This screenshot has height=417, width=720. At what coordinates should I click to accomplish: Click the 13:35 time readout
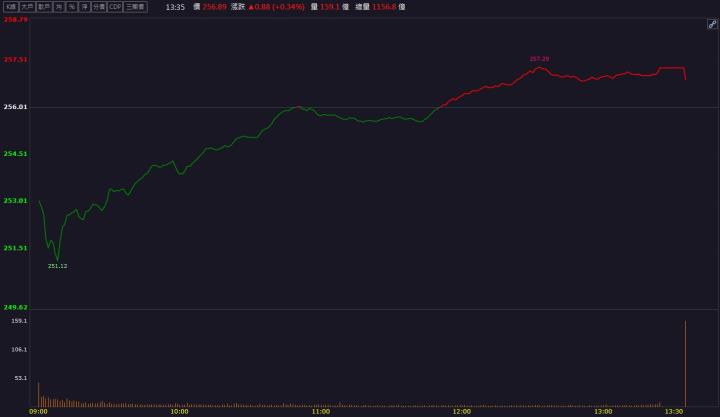(x=175, y=7)
